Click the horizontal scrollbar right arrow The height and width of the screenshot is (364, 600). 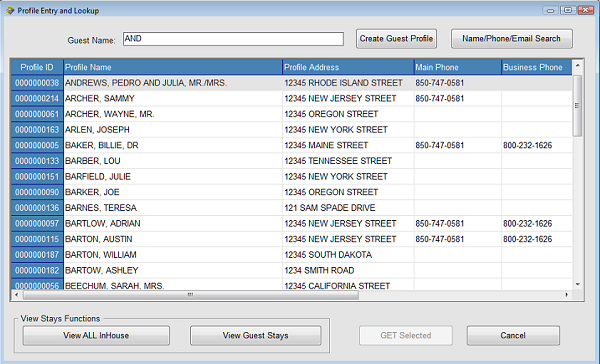tap(567, 295)
